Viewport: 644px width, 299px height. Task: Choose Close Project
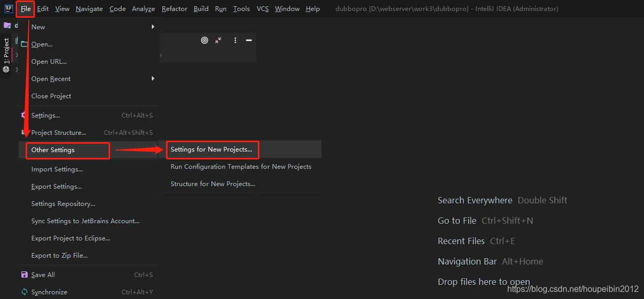click(x=89, y=96)
